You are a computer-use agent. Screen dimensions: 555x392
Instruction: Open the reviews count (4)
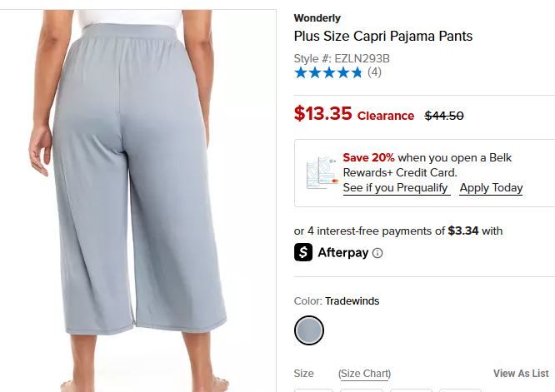pos(374,72)
